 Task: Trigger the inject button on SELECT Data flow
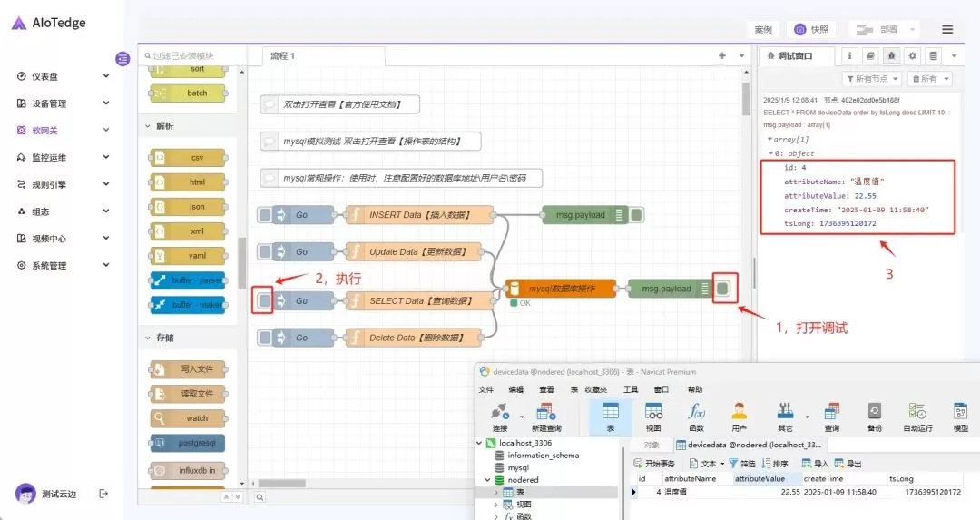pyautogui.click(x=264, y=301)
